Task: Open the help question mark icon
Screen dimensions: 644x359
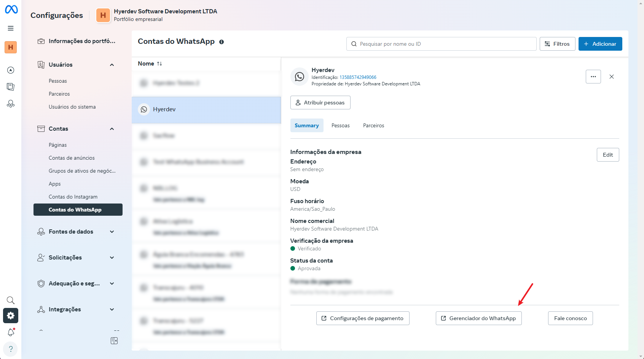Action: [11, 349]
